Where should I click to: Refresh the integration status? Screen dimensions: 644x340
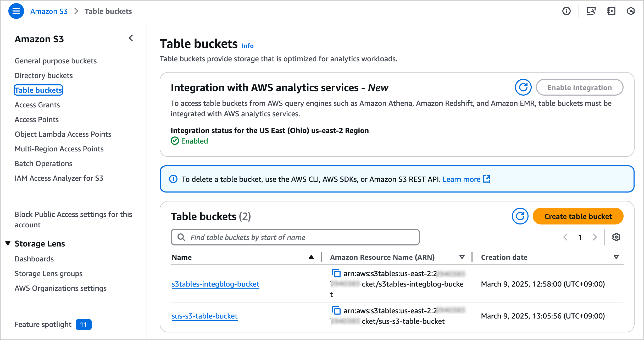pos(523,87)
